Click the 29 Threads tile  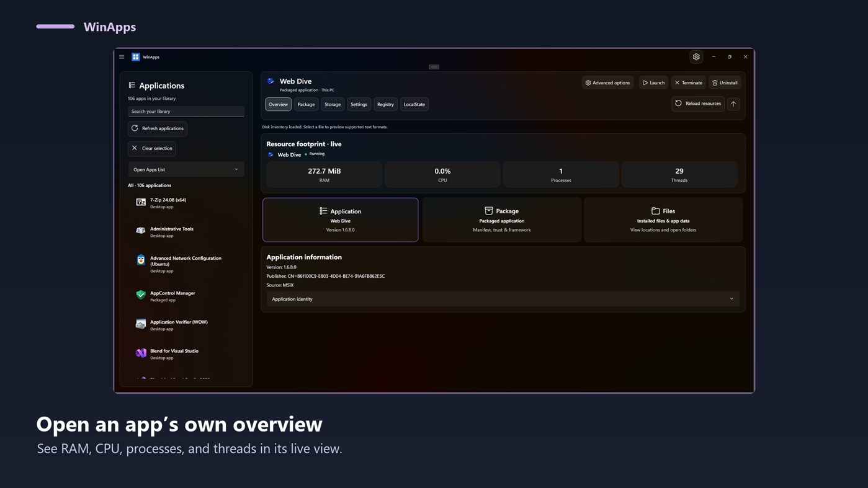(679, 174)
